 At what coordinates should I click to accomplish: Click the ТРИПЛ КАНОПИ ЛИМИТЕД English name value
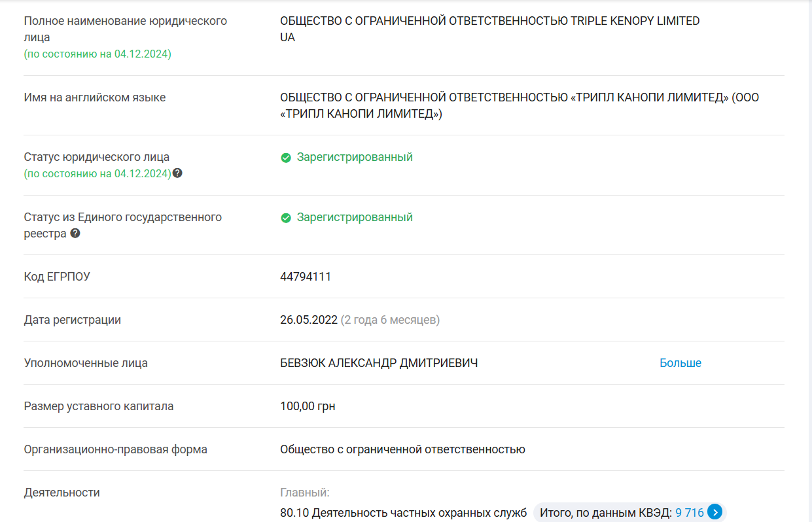tap(519, 105)
